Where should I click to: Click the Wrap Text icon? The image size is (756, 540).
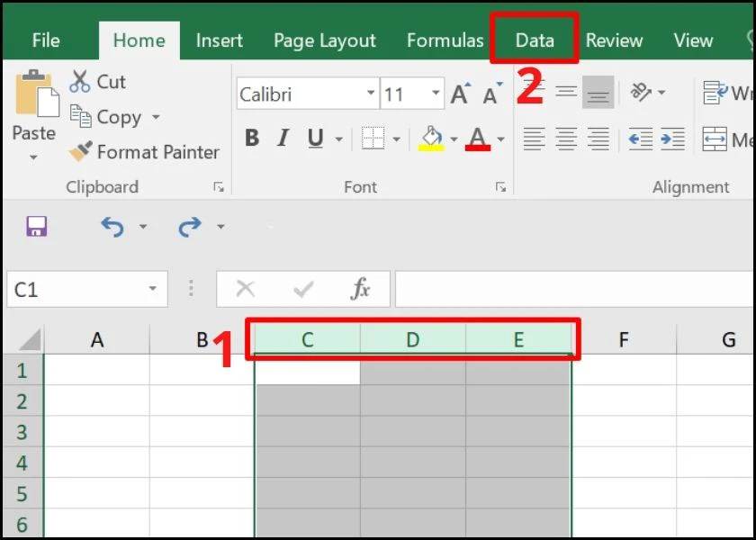click(x=715, y=93)
